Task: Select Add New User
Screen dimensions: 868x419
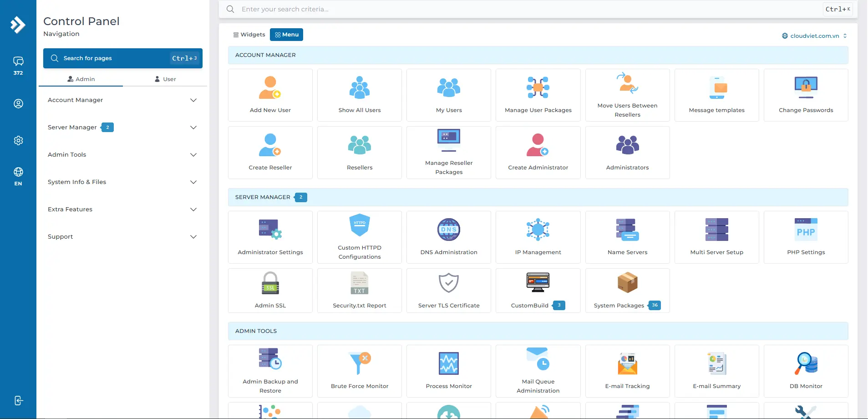Action: (270, 95)
